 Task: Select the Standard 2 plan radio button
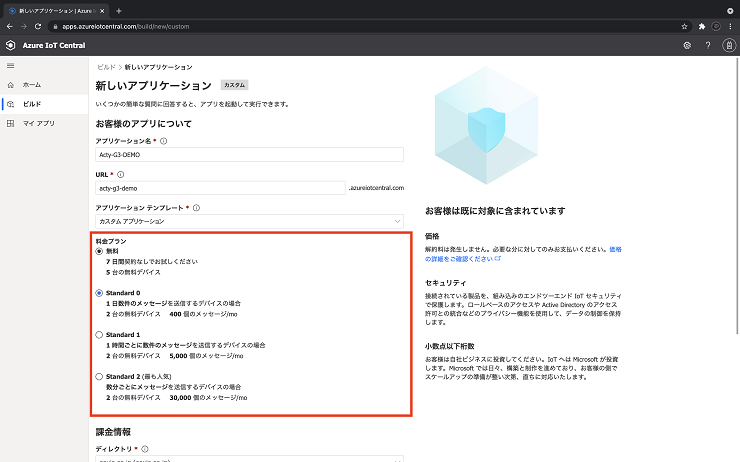99,377
